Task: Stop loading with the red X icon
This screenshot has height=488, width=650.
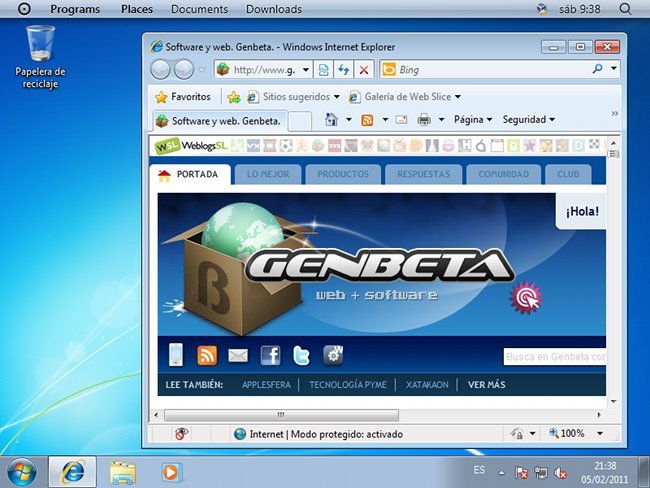Action: pyautogui.click(x=364, y=70)
